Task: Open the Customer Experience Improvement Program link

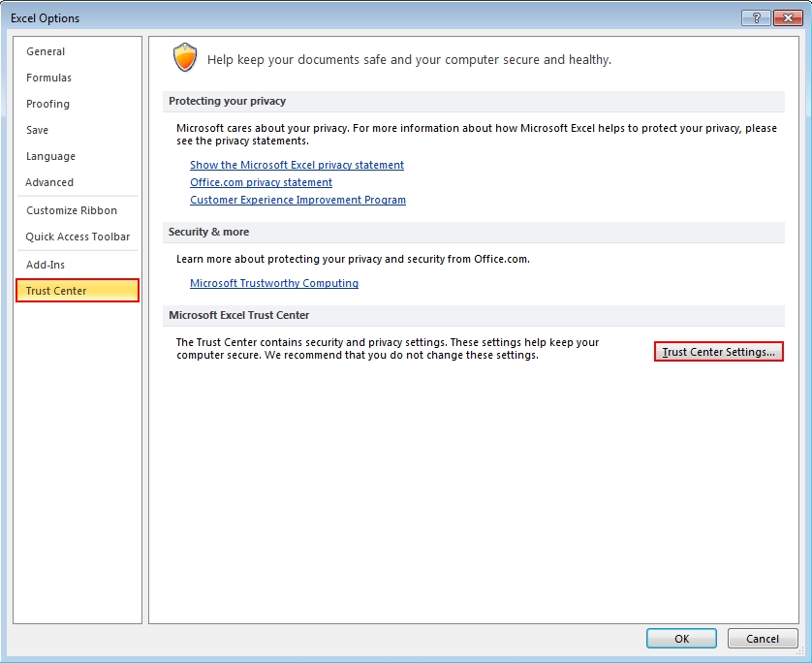Action: tap(297, 200)
